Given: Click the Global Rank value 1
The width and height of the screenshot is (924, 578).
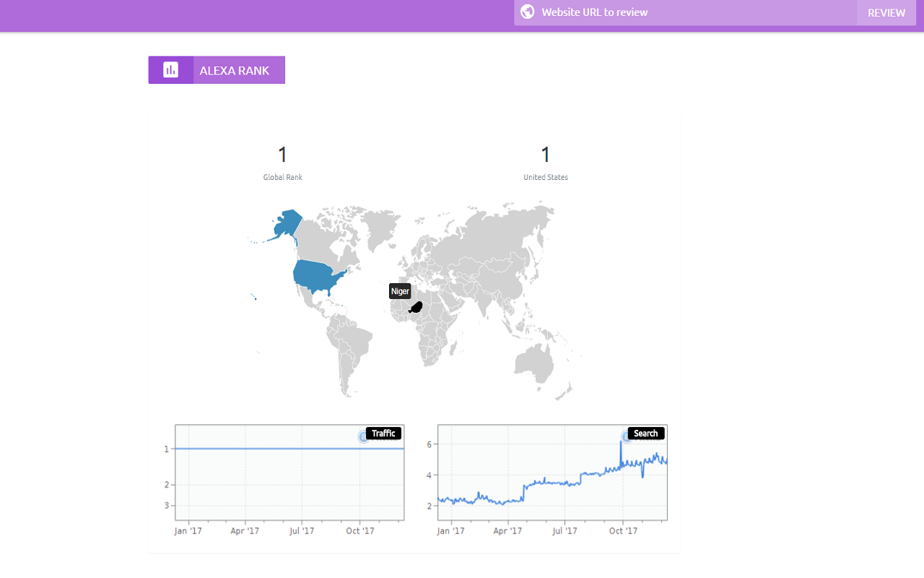Looking at the screenshot, I should click(x=283, y=155).
